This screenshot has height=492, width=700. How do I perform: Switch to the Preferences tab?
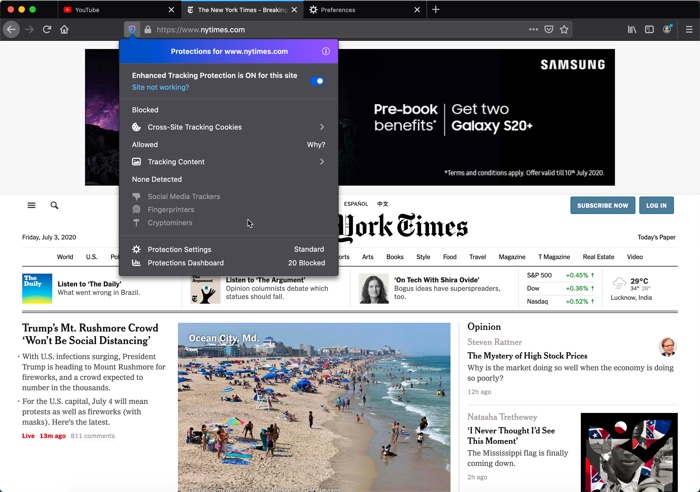(365, 9)
